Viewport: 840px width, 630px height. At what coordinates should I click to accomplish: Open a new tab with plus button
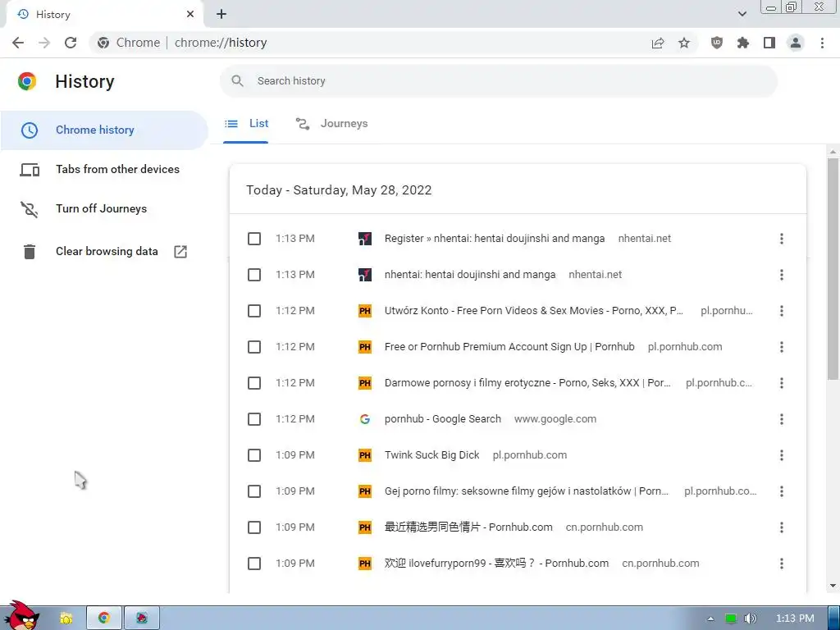pos(221,15)
